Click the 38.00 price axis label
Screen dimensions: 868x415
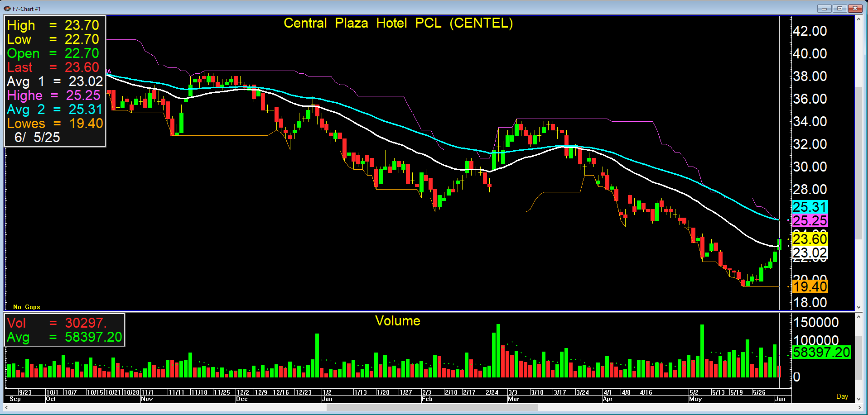tap(810, 76)
